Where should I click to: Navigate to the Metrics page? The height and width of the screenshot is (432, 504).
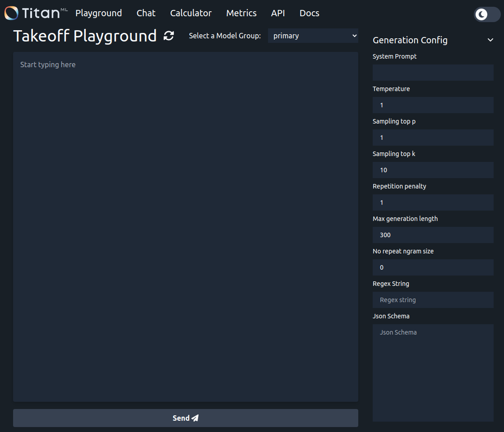[241, 13]
